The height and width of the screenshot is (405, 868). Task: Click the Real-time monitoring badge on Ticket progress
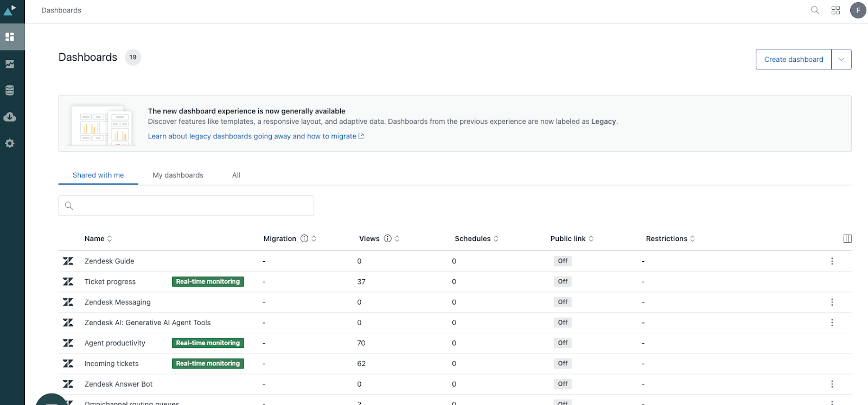[x=208, y=282]
